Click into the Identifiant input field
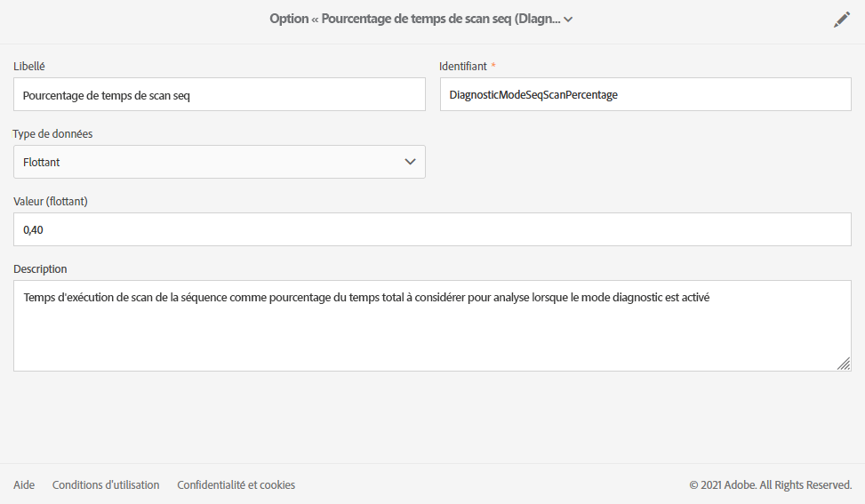The image size is (865, 504). pos(645,95)
